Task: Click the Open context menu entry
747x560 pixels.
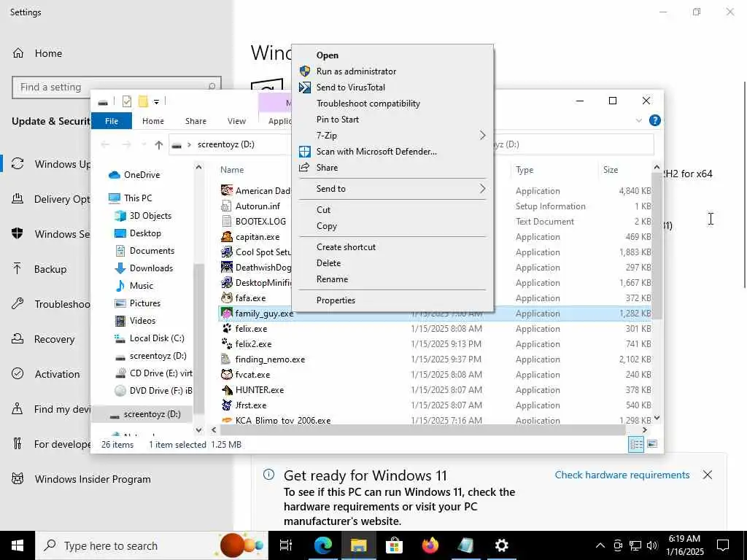Action: click(392, 55)
